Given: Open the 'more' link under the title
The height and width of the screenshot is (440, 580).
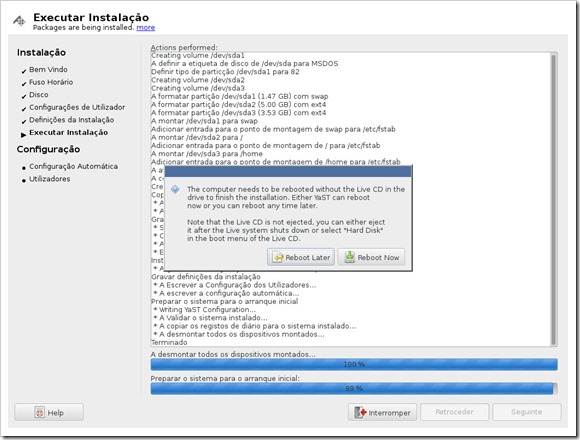Looking at the screenshot, I should [146, 28].
